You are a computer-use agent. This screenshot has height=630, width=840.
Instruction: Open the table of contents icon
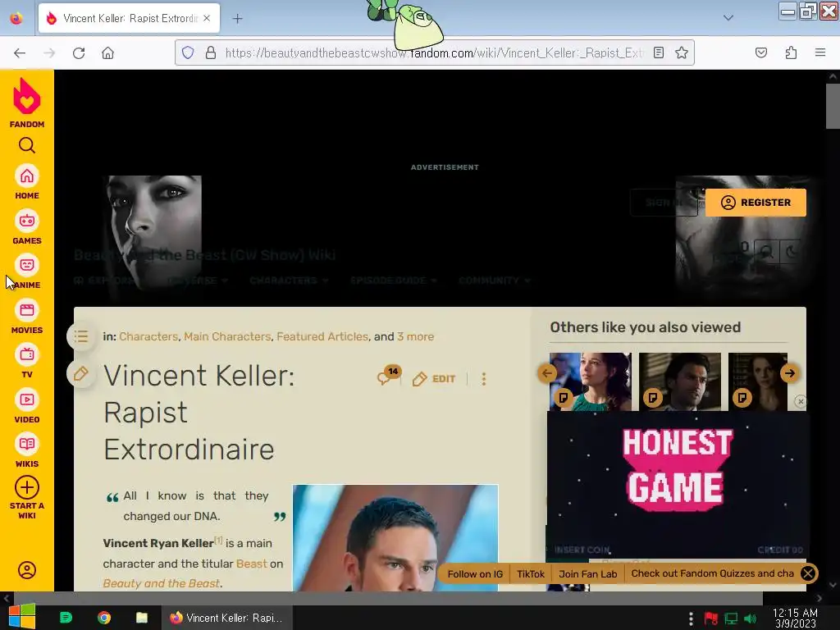81,336
